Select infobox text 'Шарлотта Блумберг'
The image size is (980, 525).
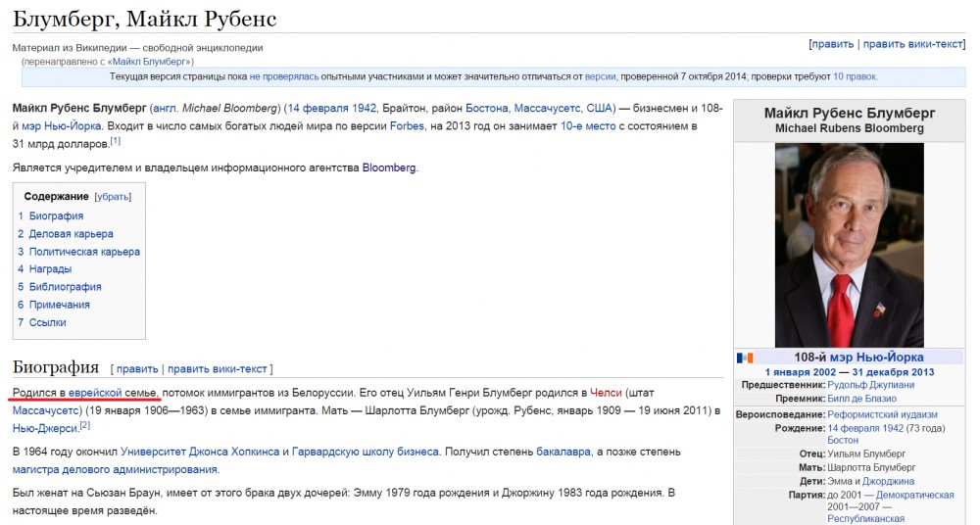(871, 468)
